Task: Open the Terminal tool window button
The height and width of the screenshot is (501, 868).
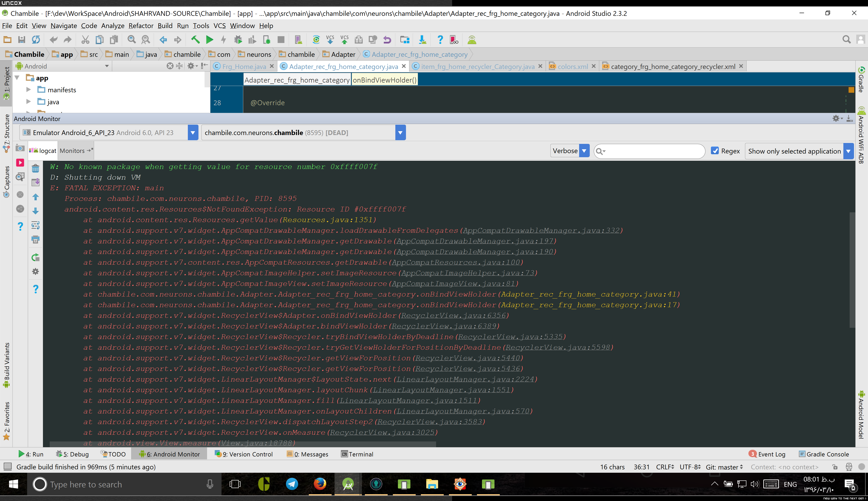Action: click(357, 454)
